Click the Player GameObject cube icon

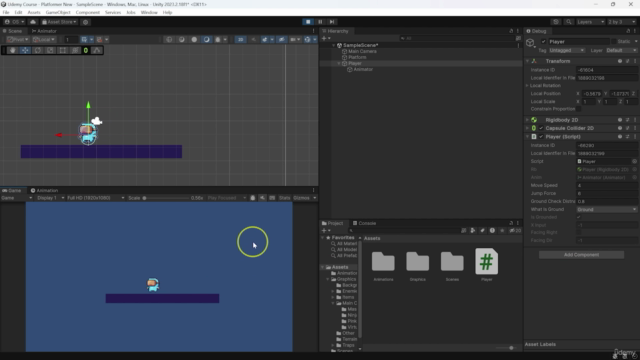530,42
